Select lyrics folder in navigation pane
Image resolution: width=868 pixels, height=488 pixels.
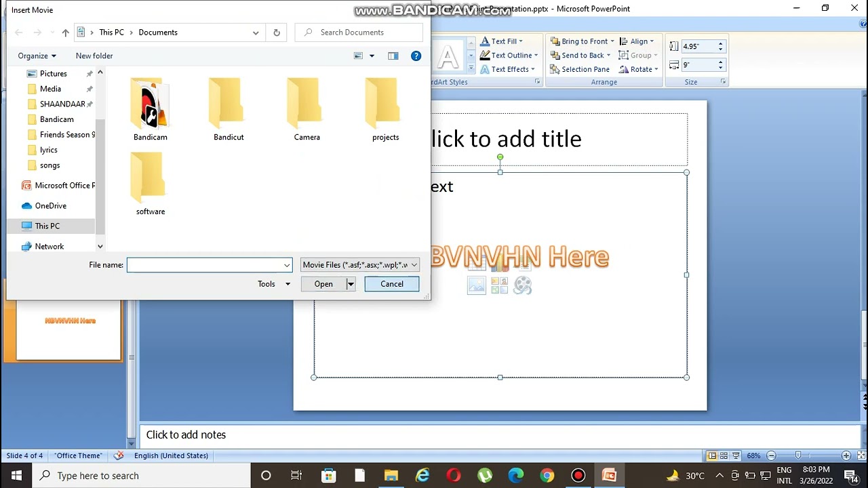(x=49, y=150)
